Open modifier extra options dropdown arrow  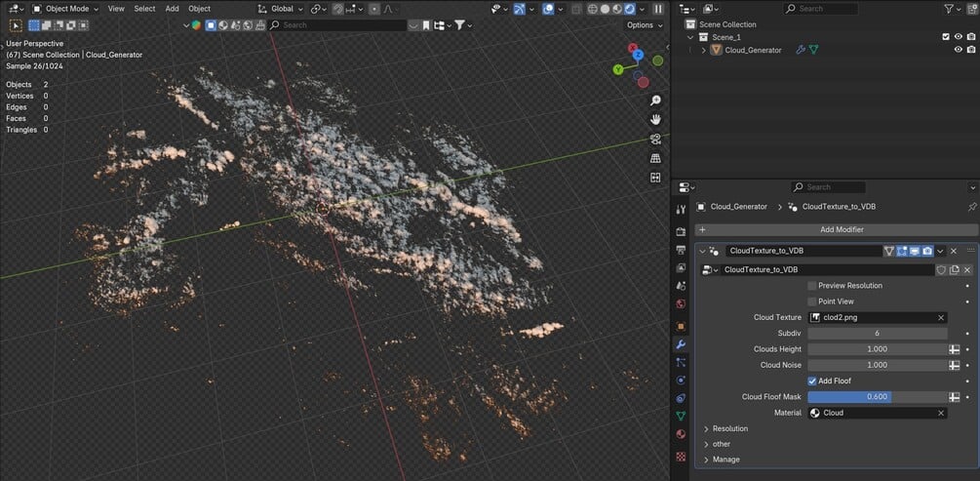pyautogui.click(x=941, y=251)
